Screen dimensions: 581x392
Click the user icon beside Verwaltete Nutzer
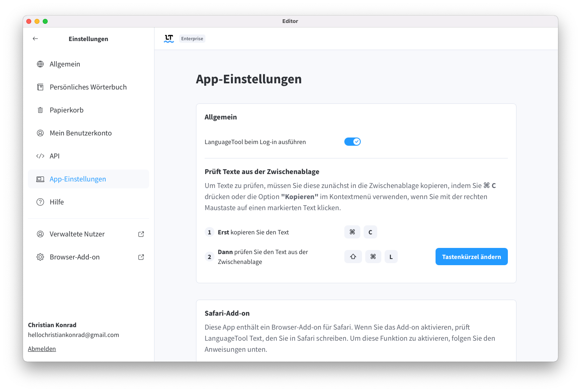tap(40, 234)
